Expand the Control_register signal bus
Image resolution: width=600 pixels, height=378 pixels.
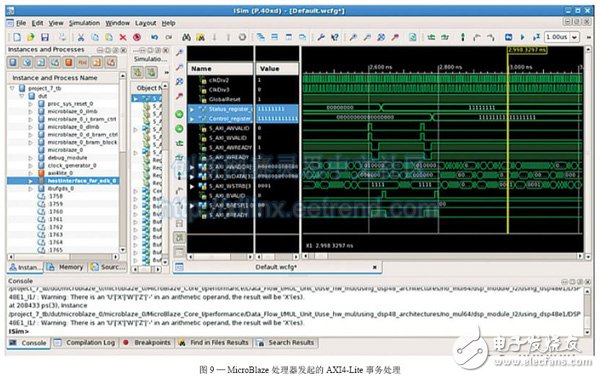click(192, 119)
